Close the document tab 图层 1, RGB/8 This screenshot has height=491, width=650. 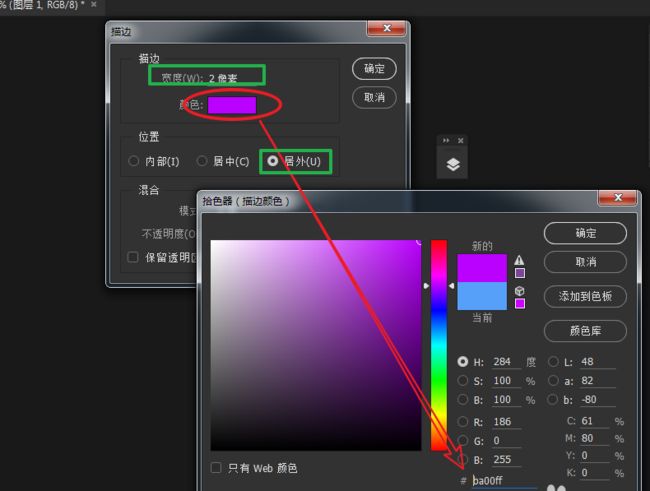tap(94, 5)
